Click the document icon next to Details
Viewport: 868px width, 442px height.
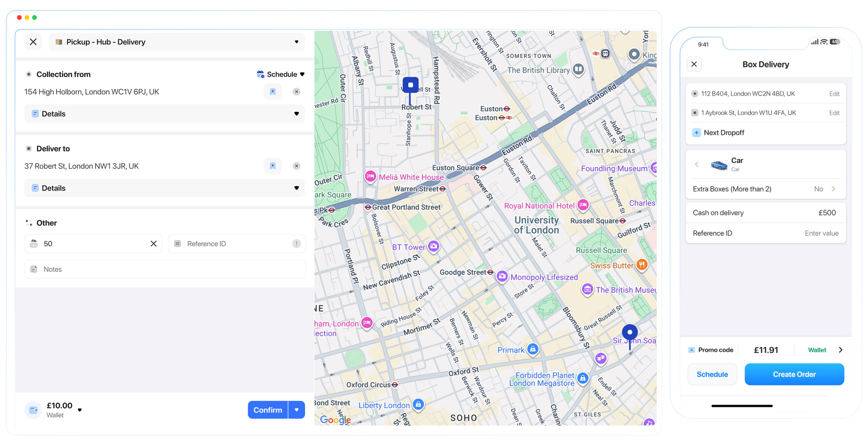[35, 114]
